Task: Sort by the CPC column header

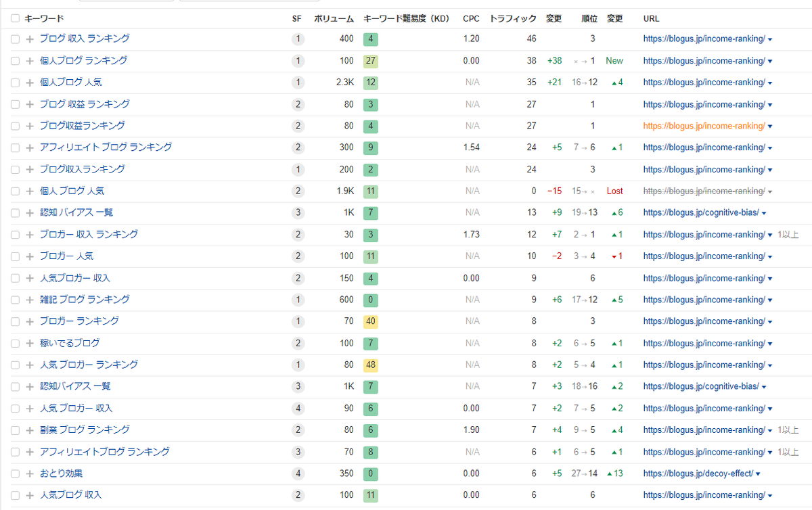Action: pyautogui.click(x=471, y=19)
